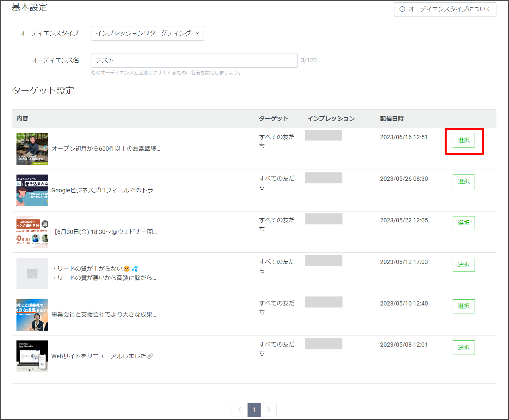Click page number 1
This screenshot has width=509, height=420.
click(254, 410)
